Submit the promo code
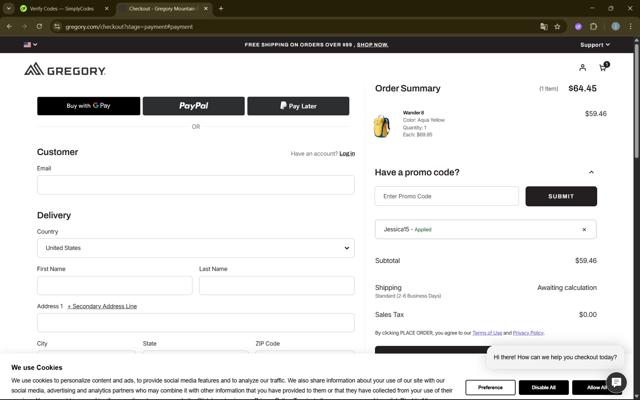 (561, 196)
